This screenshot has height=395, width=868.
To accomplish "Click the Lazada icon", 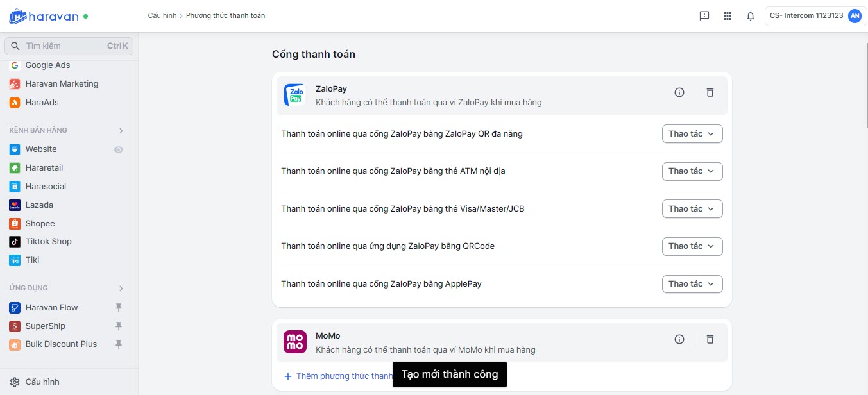I will pos(14,205).
